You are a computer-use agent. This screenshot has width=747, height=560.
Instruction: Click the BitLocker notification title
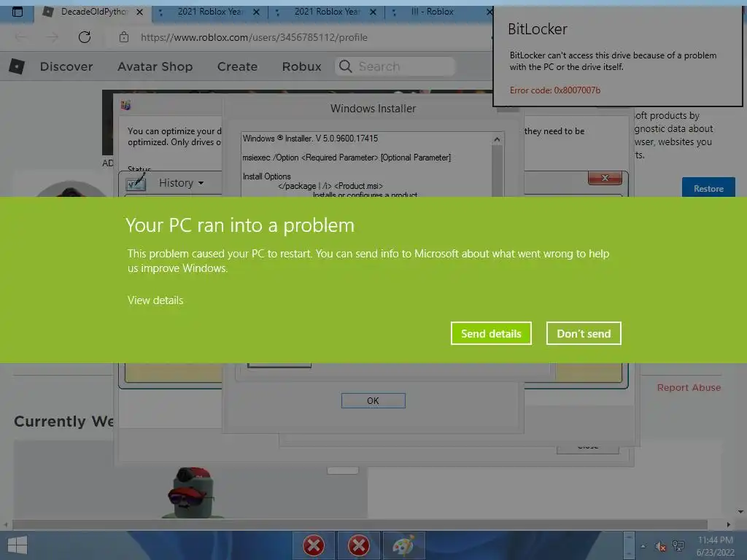(x=538, y=29)
